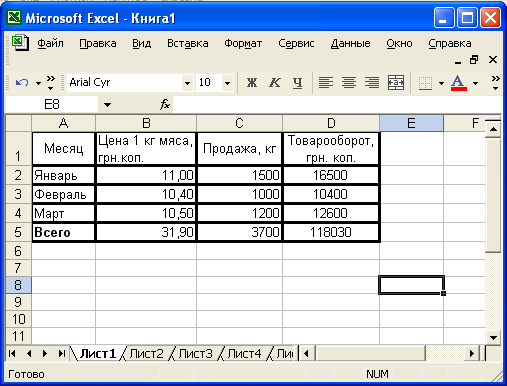507x386 pixels.
Task: Click the Select All corner button
Action: (x=19, y=123)
